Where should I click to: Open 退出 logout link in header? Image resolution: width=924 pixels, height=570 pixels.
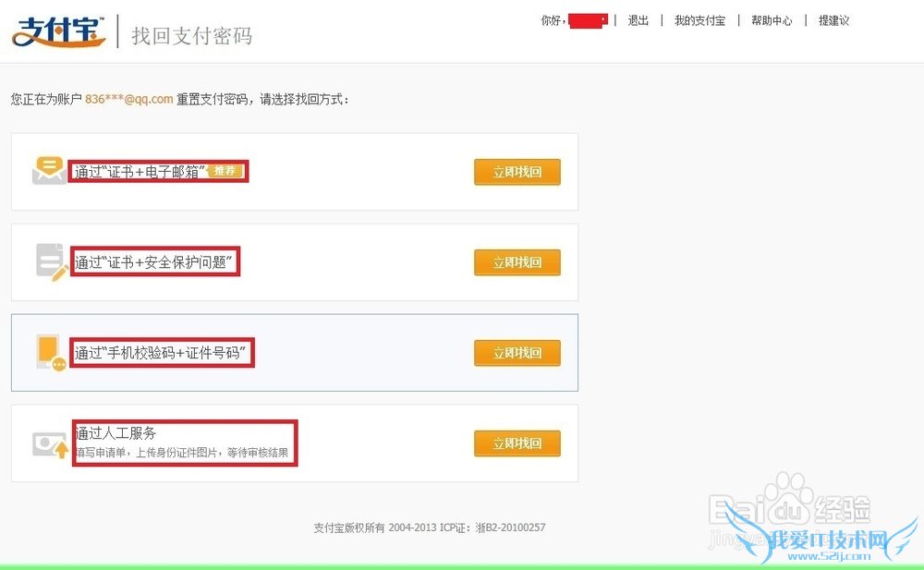(x=638, y=20)
